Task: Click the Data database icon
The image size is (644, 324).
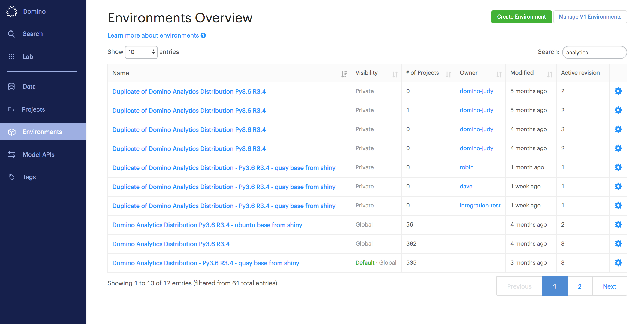Action: coord(11,87)
